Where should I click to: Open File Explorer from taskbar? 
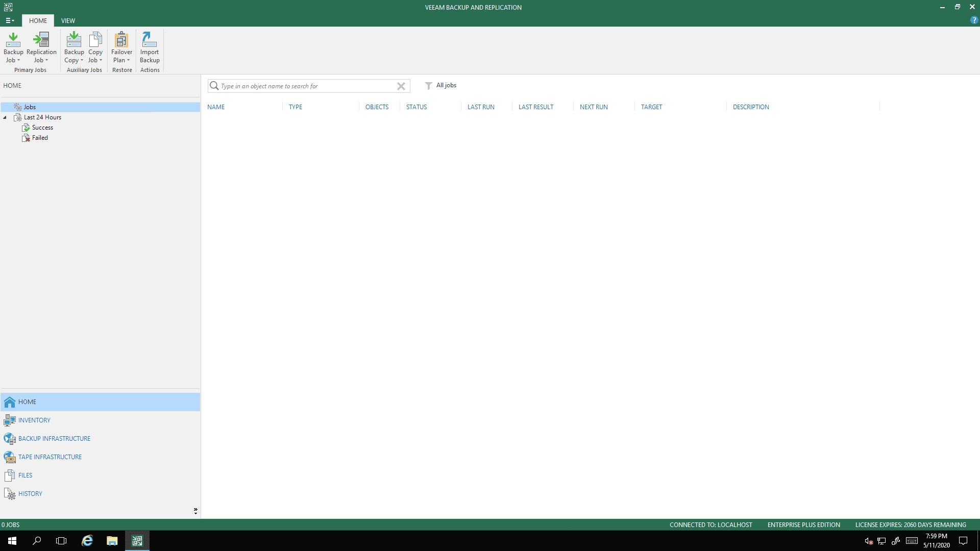pyautogui.click(x=112, y=541)
